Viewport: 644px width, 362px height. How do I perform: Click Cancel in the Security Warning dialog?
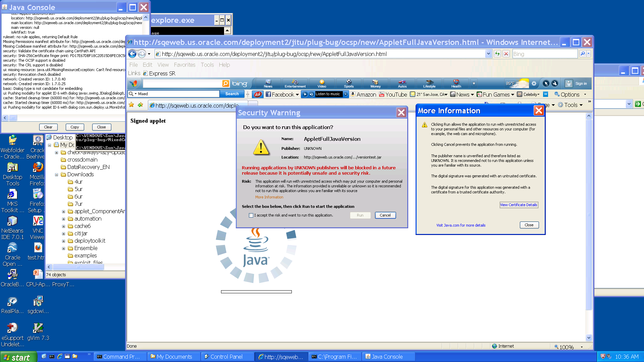385,215
